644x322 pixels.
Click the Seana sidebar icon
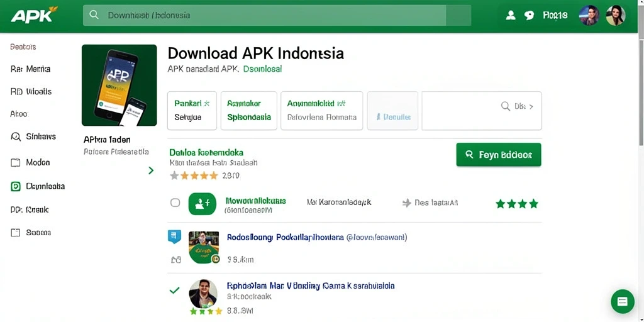coord(15,233)
